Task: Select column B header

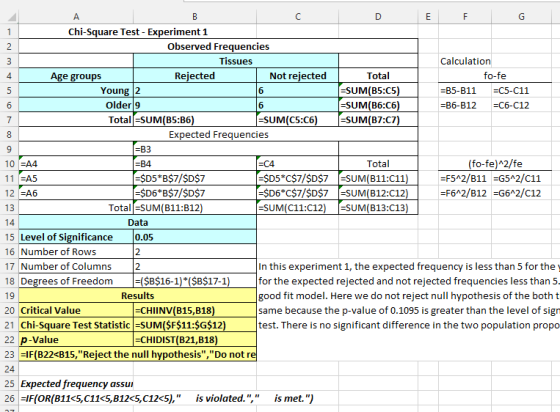Action: (195, 17)
